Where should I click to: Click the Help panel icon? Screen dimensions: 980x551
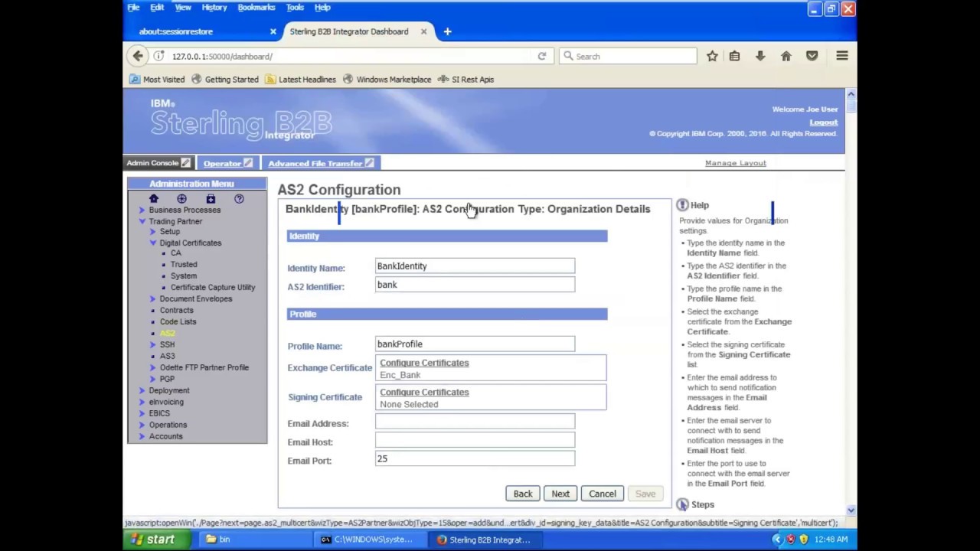point(682,205)
